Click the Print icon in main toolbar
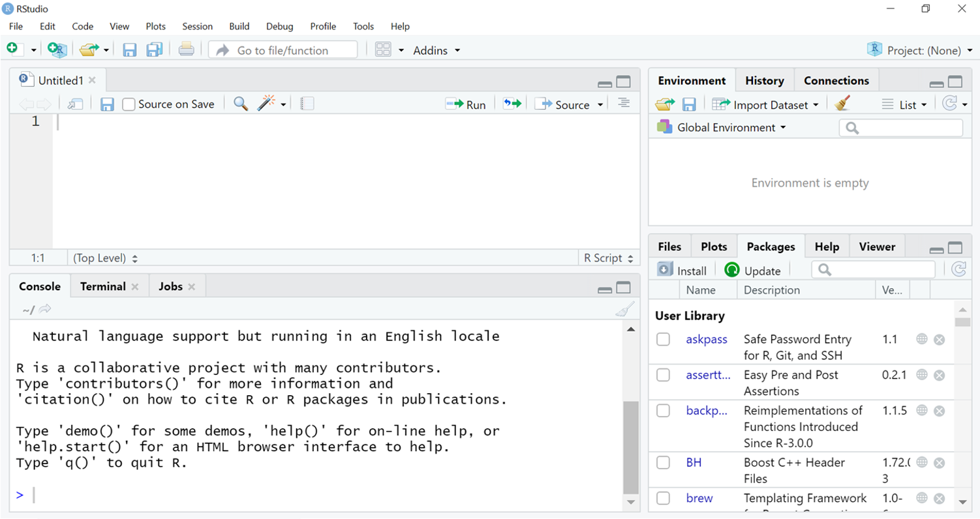Image resolution: width=980 pixels, height=519 pixels. [186, 50]
